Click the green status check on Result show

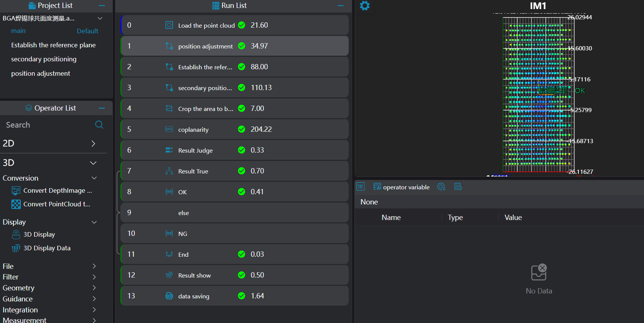point(242,275)
